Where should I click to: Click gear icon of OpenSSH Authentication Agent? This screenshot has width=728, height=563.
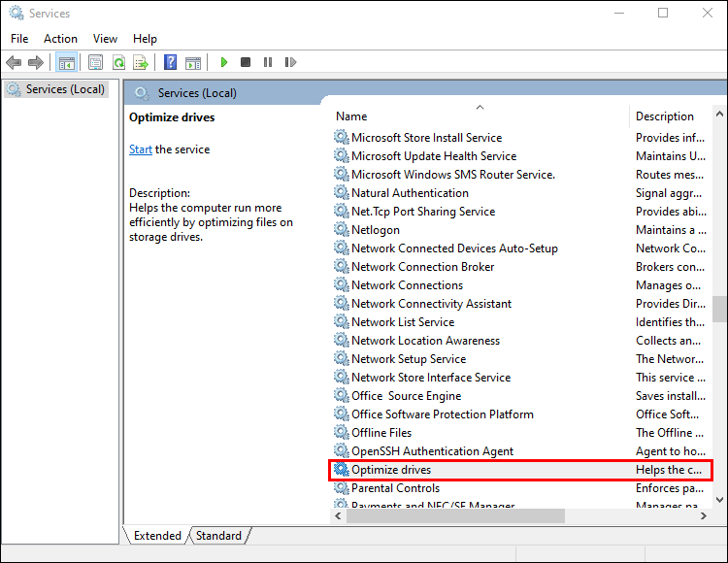[x=342, y=451]
